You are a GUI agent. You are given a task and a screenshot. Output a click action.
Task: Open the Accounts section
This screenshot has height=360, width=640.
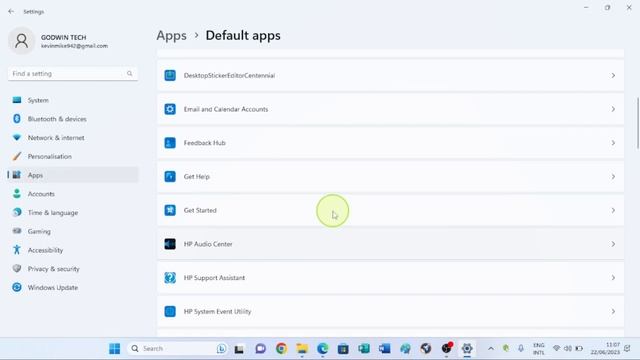click(x=73, y=193)
